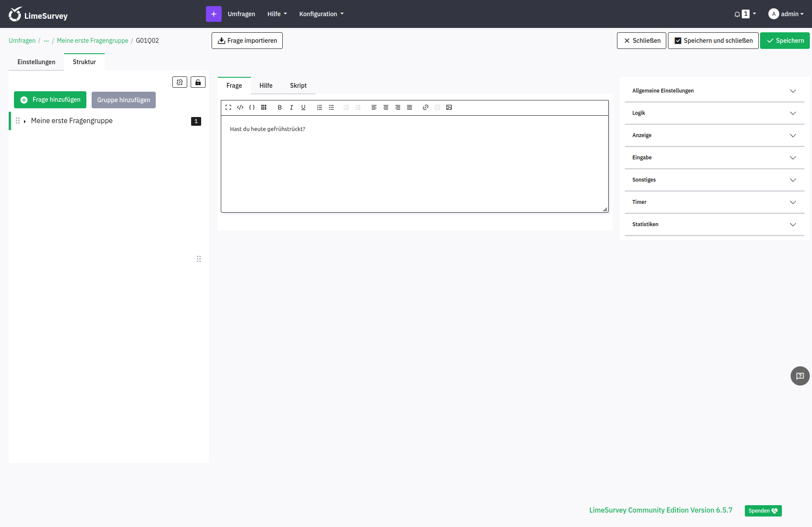Click the insert image icon
This screenshot has width=812, height=527.
tap(449, 107)
